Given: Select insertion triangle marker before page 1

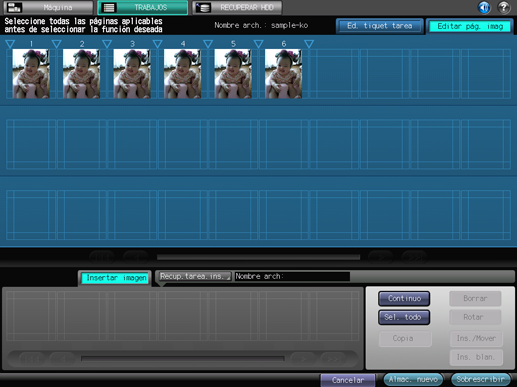Looking at the screenshot, I should [10, 44].
